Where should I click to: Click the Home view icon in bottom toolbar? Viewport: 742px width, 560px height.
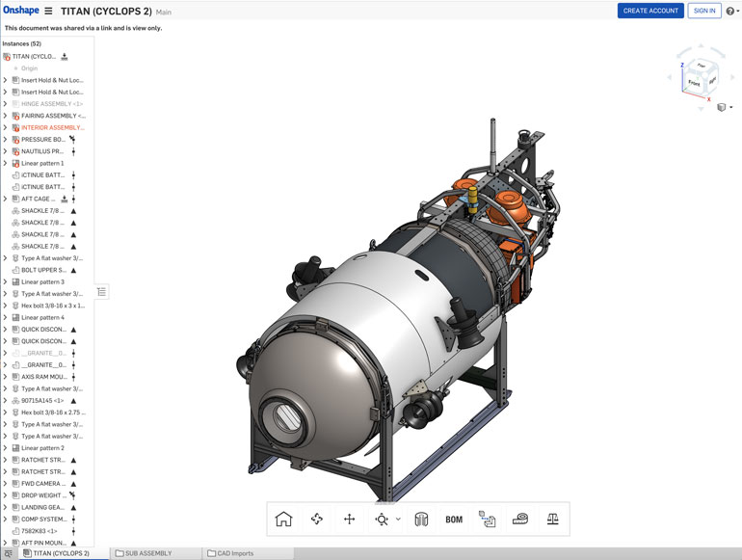[283, 520]
